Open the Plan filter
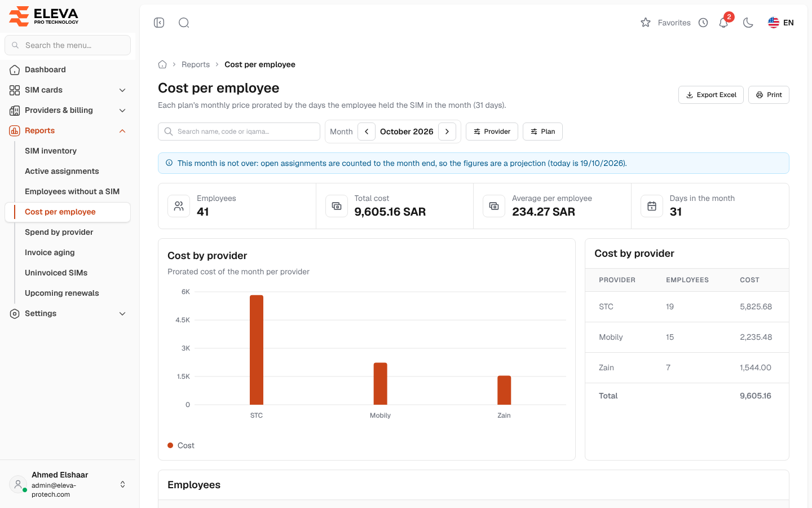Viewport: 812px width, 508px height. click(x=542, y=132)
